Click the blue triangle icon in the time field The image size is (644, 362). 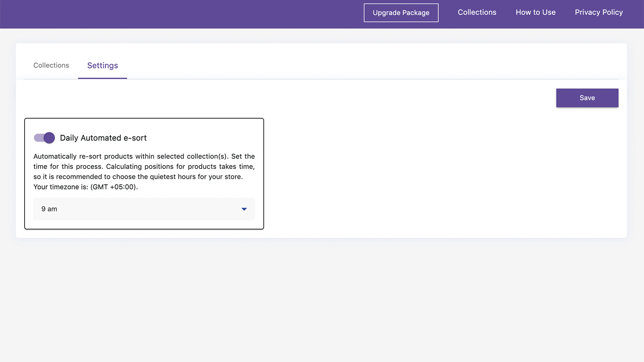244,209
